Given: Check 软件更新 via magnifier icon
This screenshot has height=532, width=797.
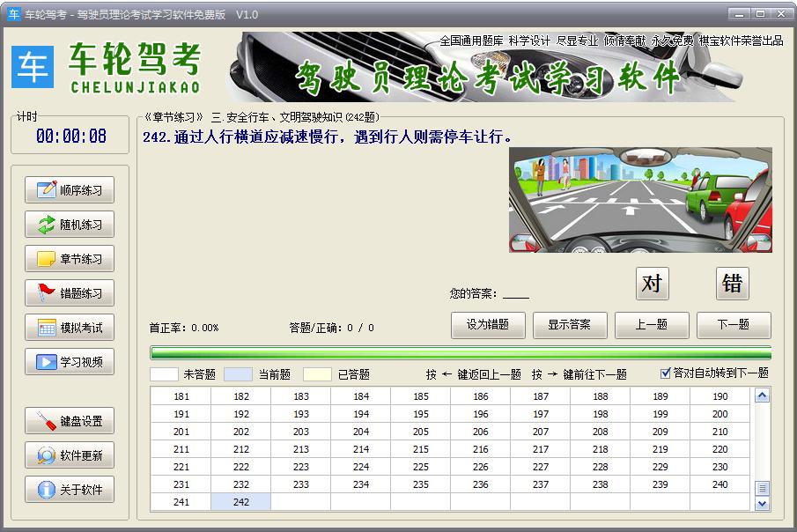Looking at the screenshot, I should (x=46, y=455).
